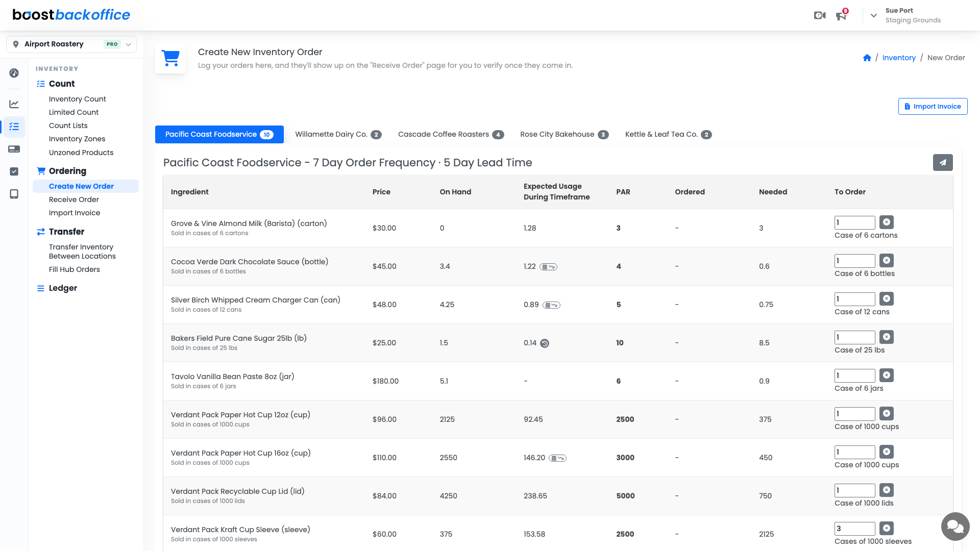Click the Import Invoice button
Viewport: 980px width, 551px height.
coord(933,106)
